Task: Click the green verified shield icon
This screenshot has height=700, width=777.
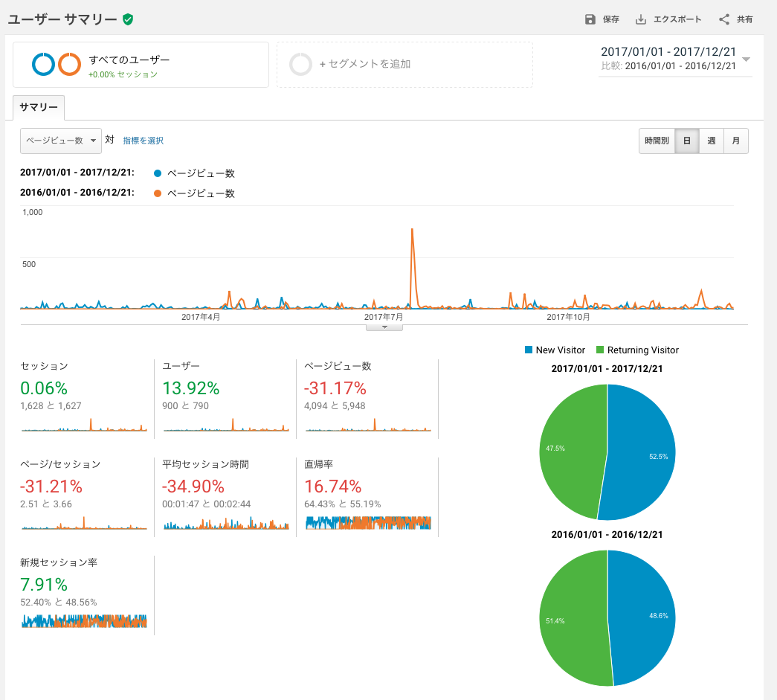Action: [128, 19]
